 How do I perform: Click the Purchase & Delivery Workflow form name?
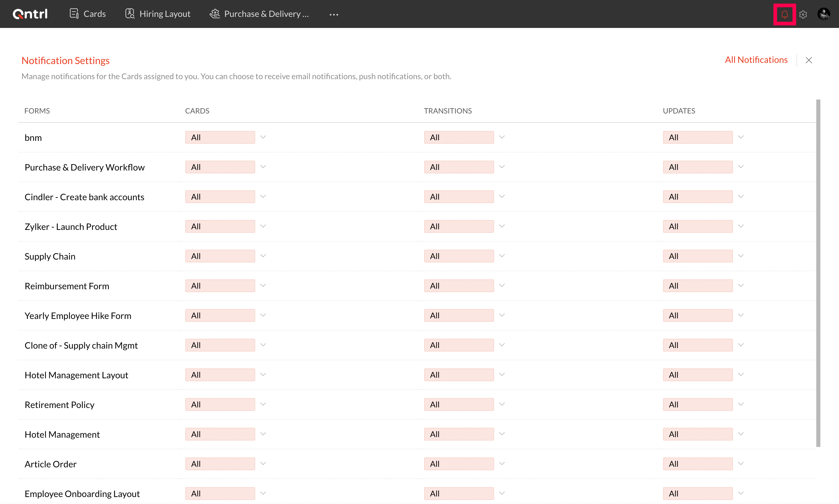point(84,167)
